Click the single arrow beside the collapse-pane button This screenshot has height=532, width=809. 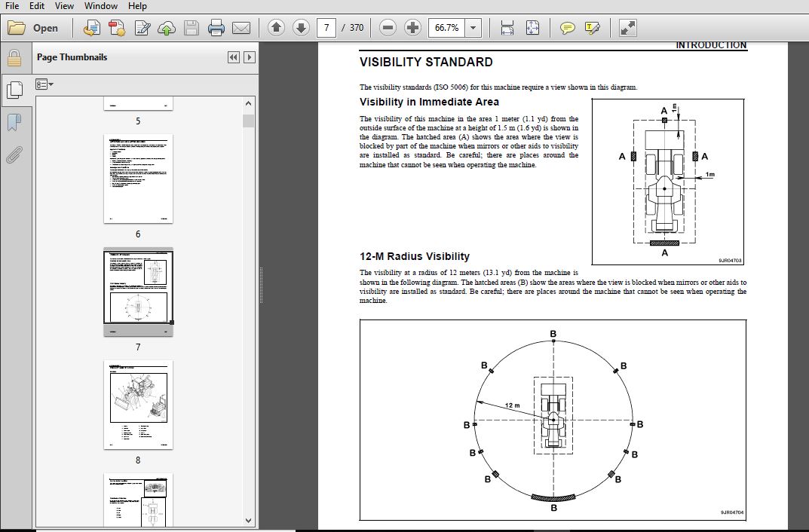250,57
